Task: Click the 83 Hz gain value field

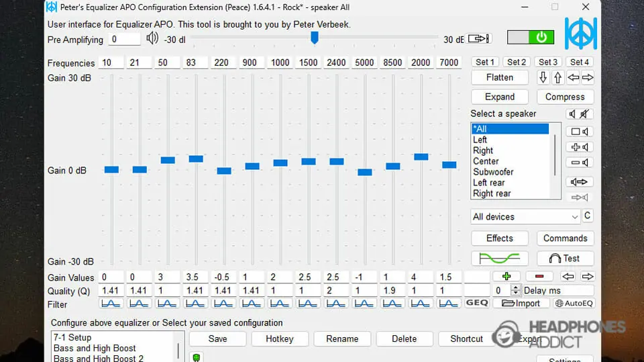Action: coord(196,277)
